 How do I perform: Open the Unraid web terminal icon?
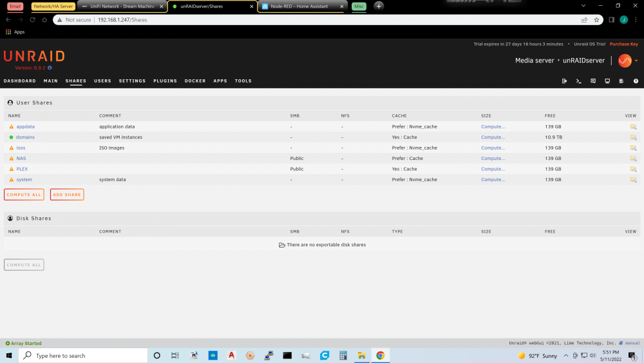pos(579,81)
